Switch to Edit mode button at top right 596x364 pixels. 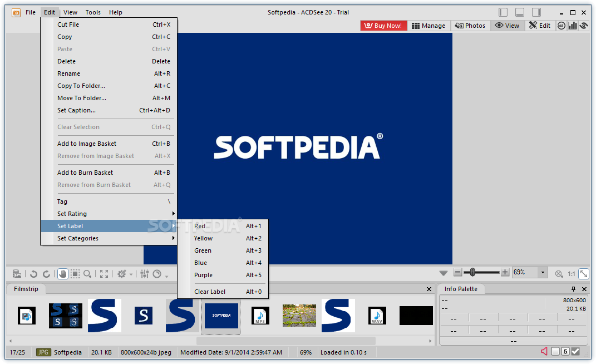[x=540, y=26]
